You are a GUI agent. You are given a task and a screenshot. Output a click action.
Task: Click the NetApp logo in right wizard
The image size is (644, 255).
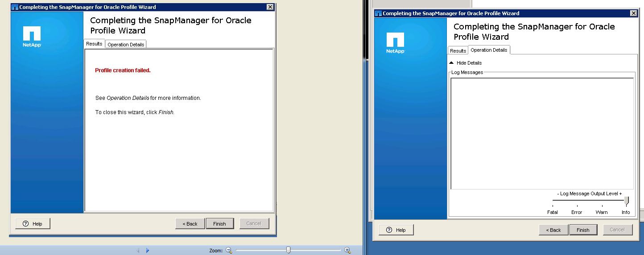(395, 43)
